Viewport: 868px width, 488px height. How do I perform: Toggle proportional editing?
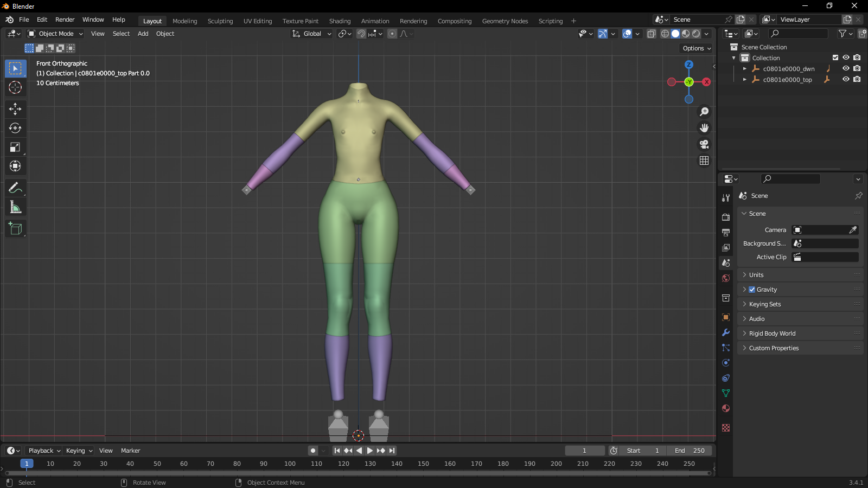pyautogui.click(x=392, y=34)
